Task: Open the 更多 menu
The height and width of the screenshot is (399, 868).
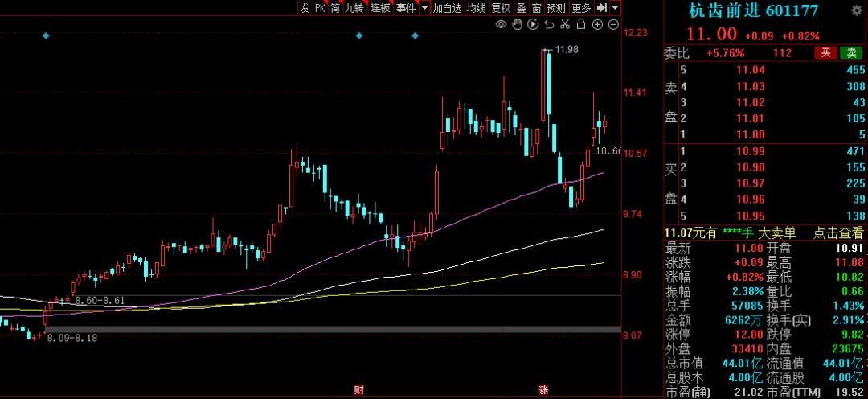Action: click(x=581, y=8)
